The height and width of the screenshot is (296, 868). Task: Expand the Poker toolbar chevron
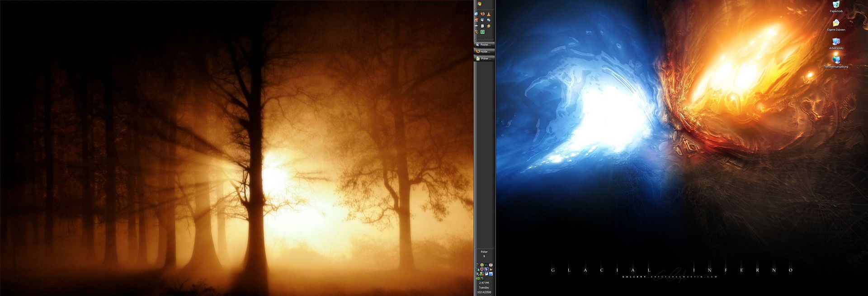click(x=484, y=256)
